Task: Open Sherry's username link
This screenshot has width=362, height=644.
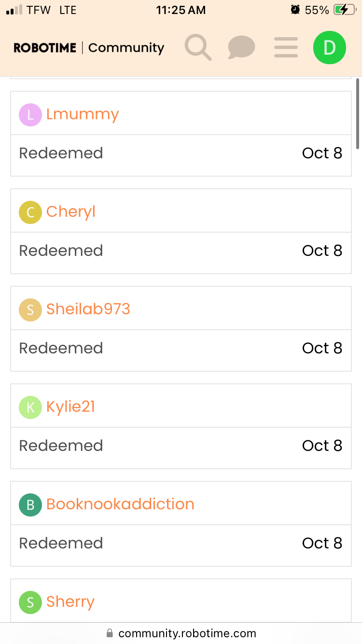Action: pos(70,602)
